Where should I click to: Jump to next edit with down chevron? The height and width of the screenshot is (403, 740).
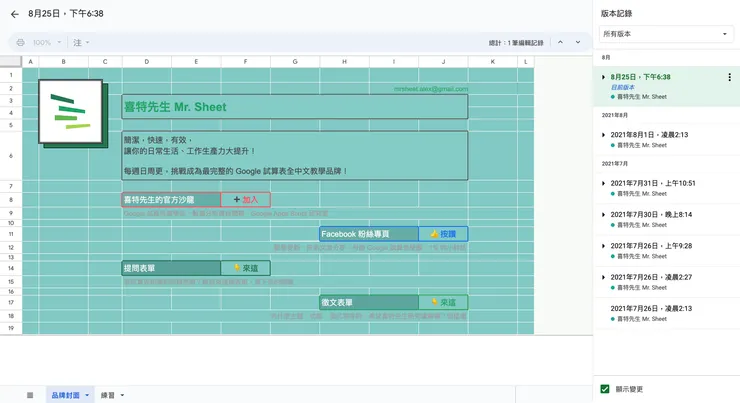[x=578, y=42]
